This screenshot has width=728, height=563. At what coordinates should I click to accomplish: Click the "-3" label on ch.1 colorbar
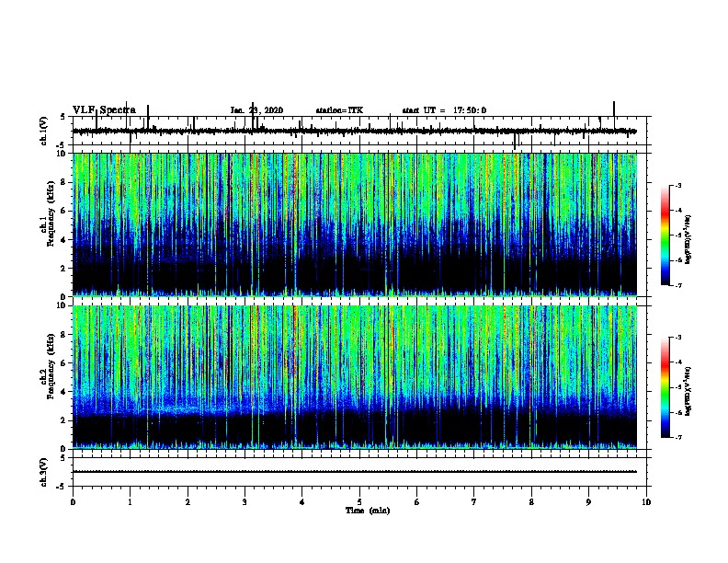click(678, 185)
